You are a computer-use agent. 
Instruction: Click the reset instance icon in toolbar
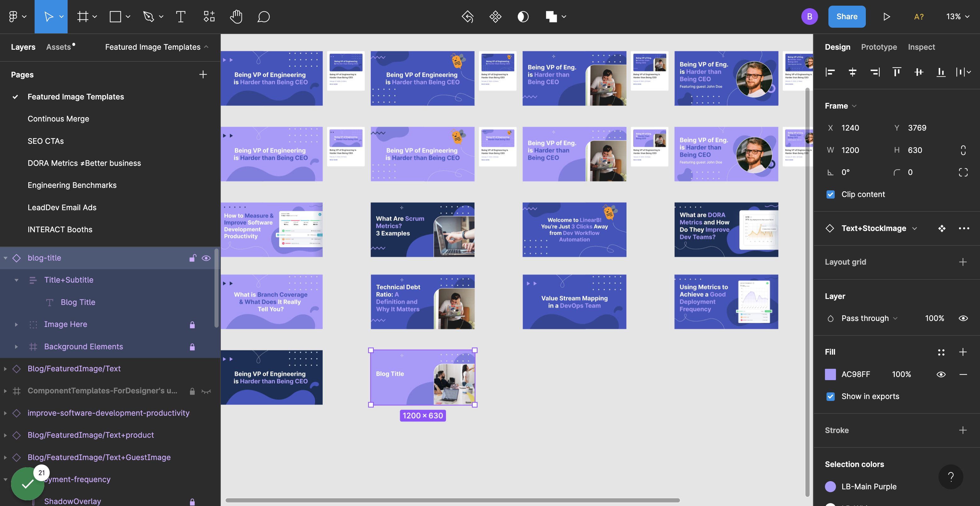tap(468, 16)
